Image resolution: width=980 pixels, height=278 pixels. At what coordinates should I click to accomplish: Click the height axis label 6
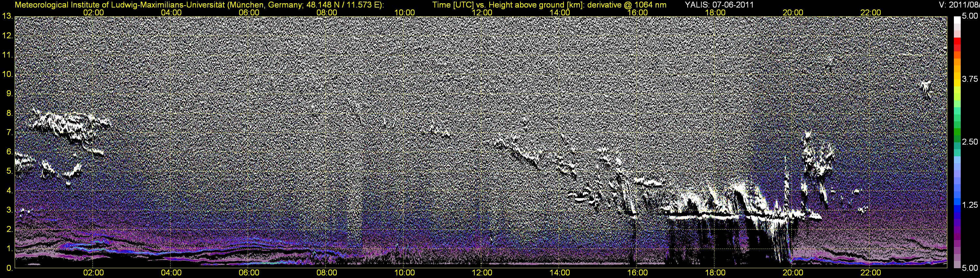point(9,152)
